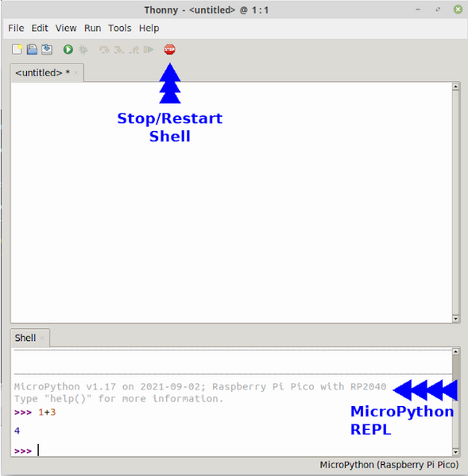Save the script using the Save icon
This screenshot has width=468, height=476.
(47, 49)
